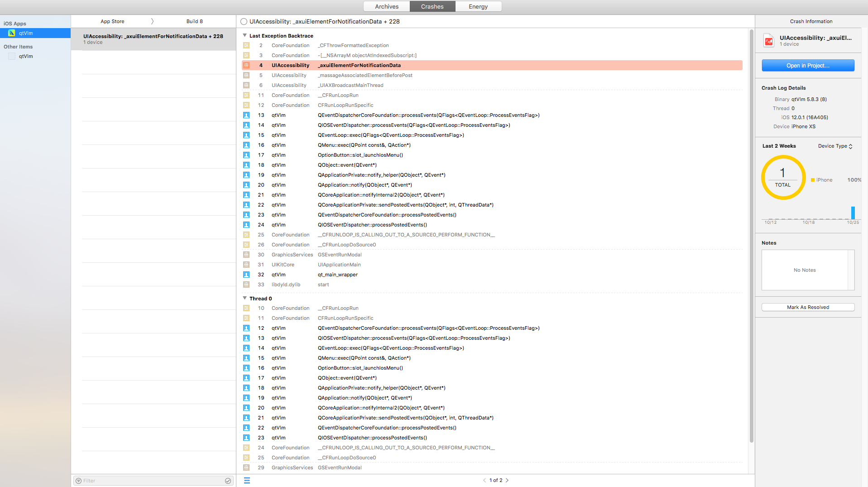This screenshot has height=487, width=868.
Task: Select QIOSEventDispatcher::processPostedEvents row 24
Action: coord(492,225)
